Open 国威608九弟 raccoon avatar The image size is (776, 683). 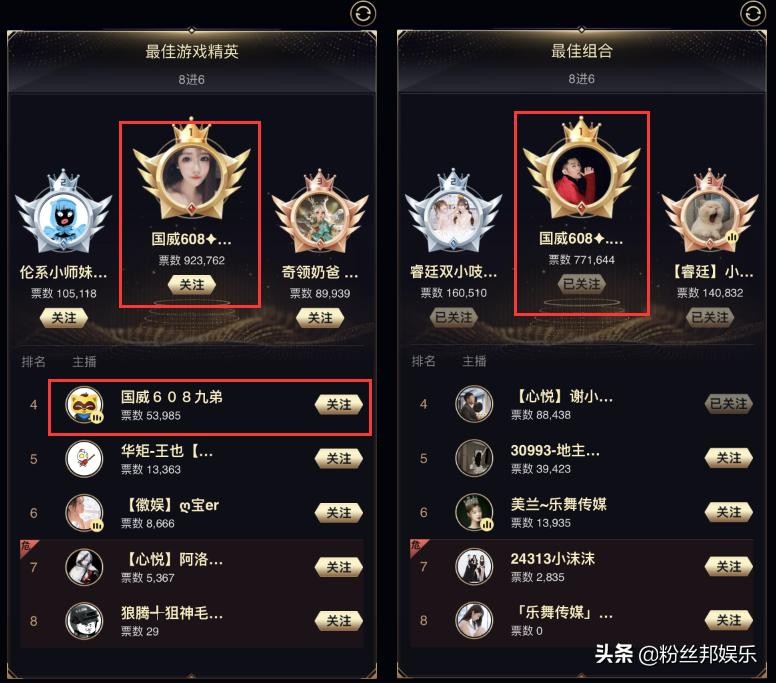point(85,405)
